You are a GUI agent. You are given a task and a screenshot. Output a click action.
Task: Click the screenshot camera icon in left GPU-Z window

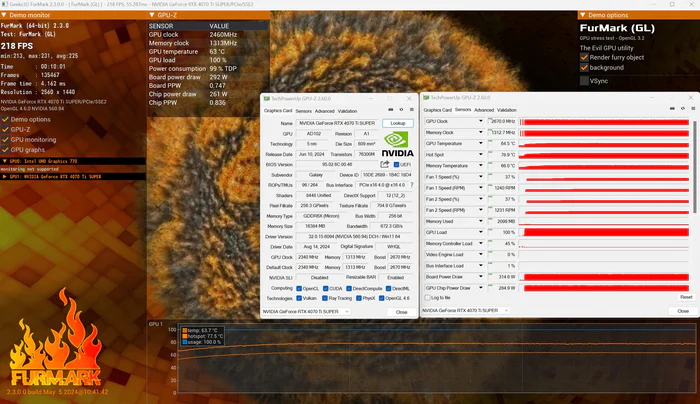(x=391, y=109)
